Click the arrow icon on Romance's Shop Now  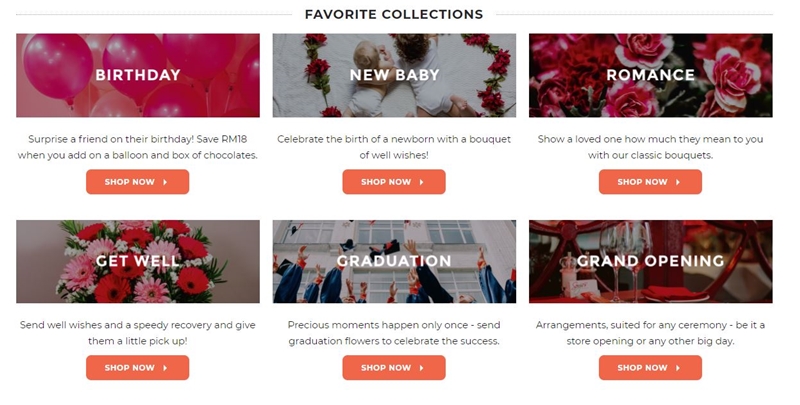point(678,182)
